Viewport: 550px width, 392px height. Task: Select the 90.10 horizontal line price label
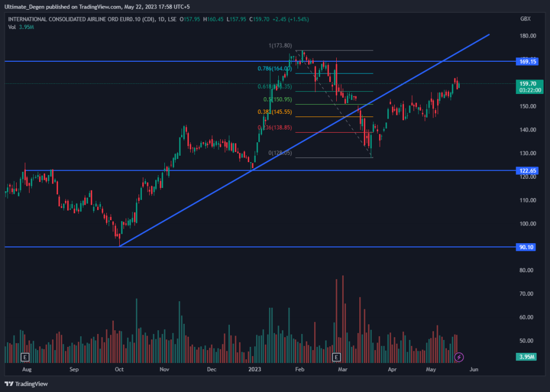[x=526, y=247]
